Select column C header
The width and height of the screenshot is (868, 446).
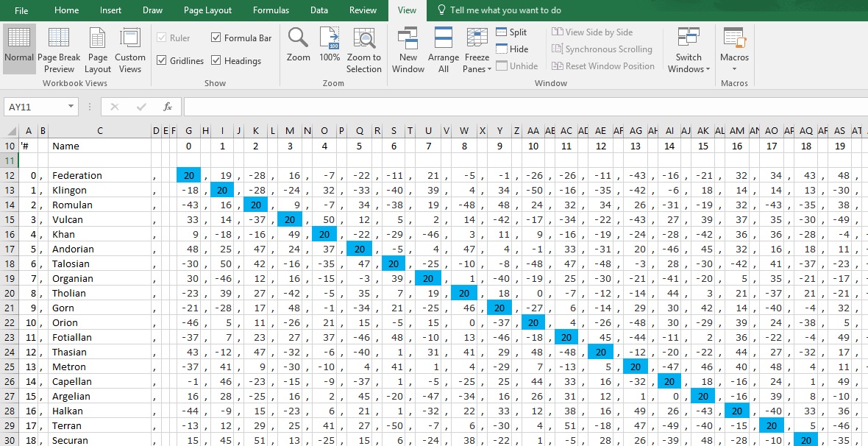(x=99, y=131)
